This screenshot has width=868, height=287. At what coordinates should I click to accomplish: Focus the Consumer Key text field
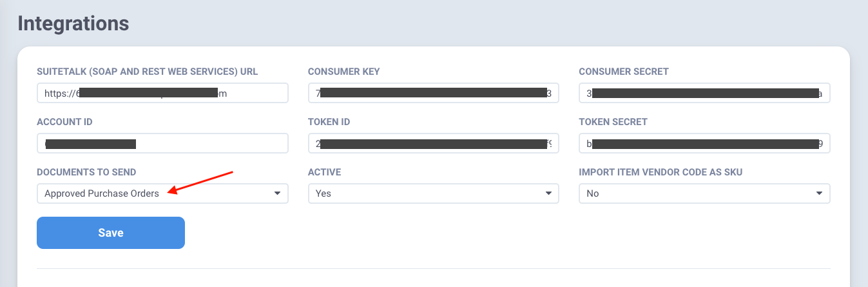pyautogui.click(x=433, y=93)
